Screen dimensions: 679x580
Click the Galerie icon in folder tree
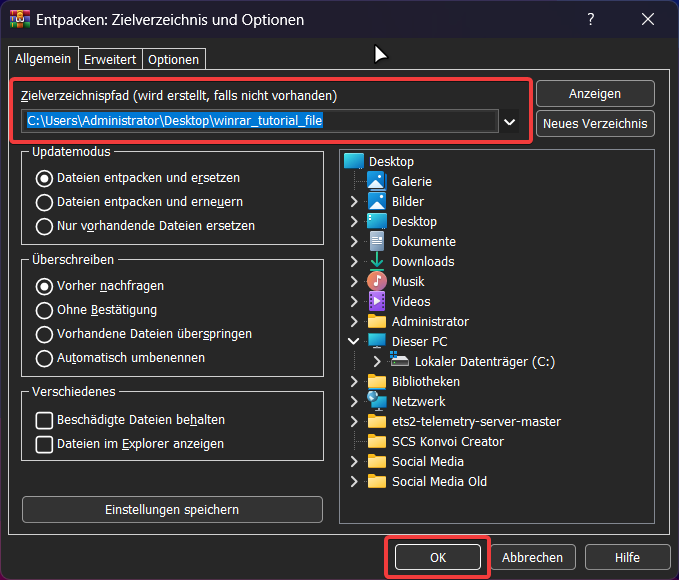376,181
